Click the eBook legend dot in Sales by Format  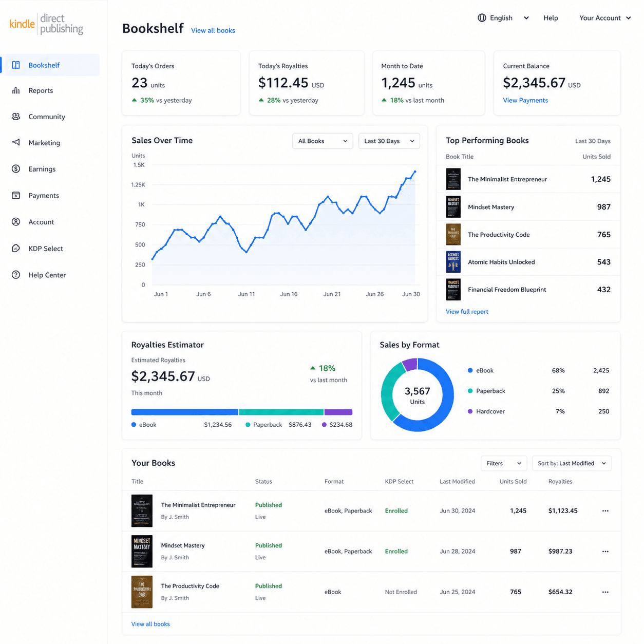(x=470, y=370)
